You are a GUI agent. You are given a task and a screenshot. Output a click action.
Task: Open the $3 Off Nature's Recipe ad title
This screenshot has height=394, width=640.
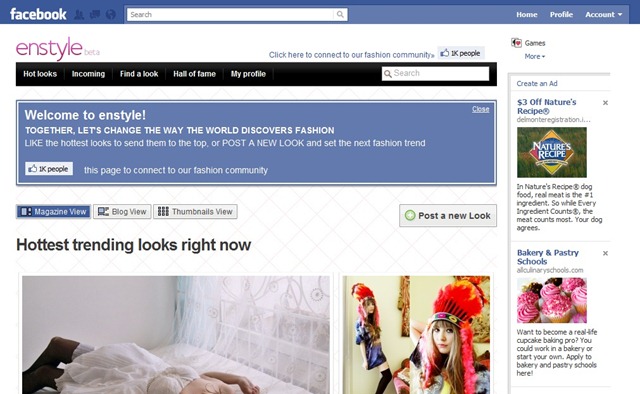tap(547, 106)
